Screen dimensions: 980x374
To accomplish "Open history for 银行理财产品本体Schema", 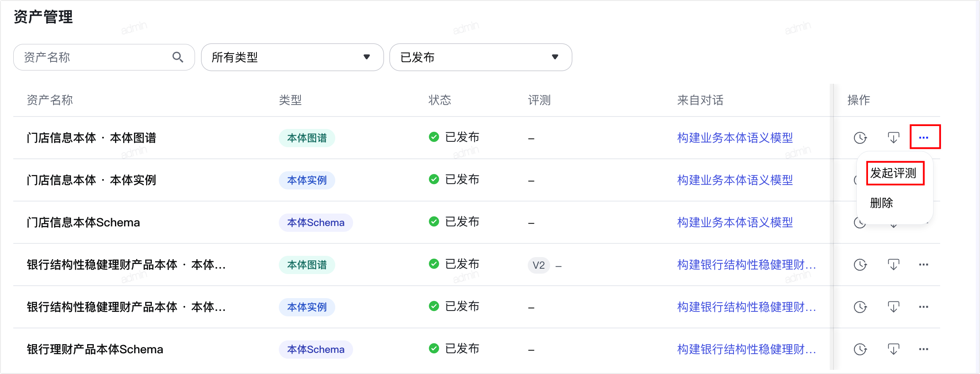I will 860,349.
